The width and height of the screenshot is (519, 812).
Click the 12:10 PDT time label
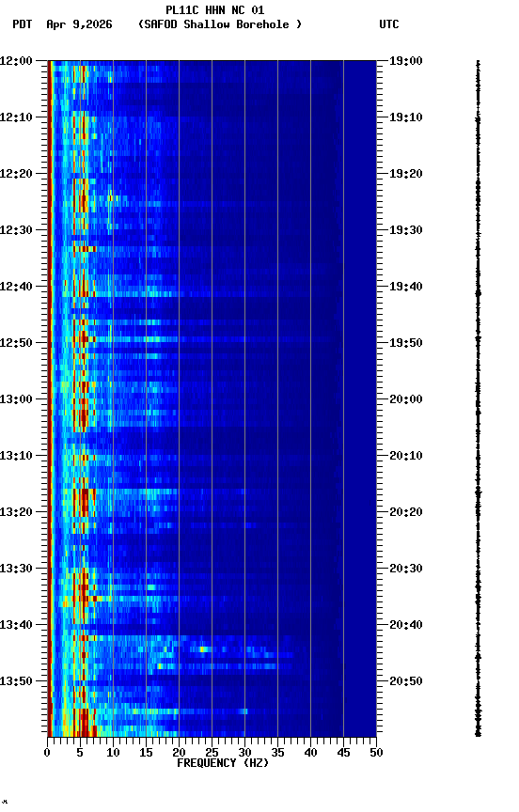click(16, 117)
